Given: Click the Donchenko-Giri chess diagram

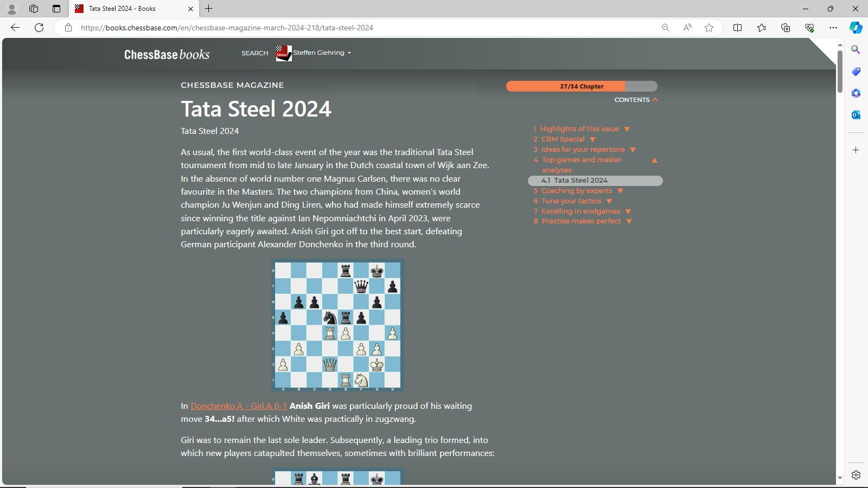Looking at the screenshot, I should tap(337, 325).
